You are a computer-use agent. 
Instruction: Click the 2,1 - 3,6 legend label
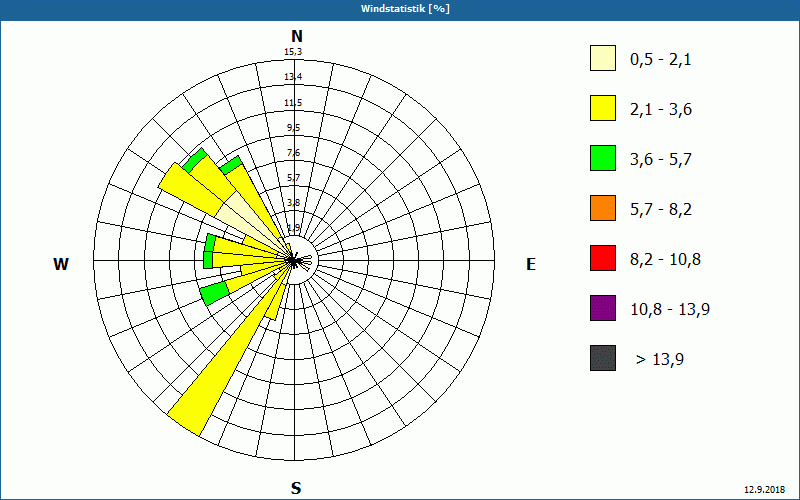pos(661,110)
